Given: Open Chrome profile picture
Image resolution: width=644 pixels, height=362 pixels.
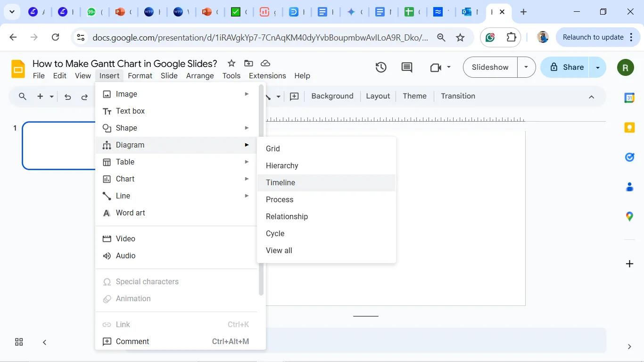Looking at the screenshot, I should (543, 37).
